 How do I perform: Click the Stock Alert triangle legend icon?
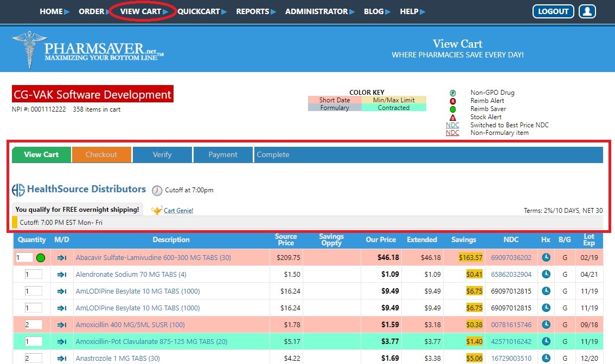coord(453,117)
